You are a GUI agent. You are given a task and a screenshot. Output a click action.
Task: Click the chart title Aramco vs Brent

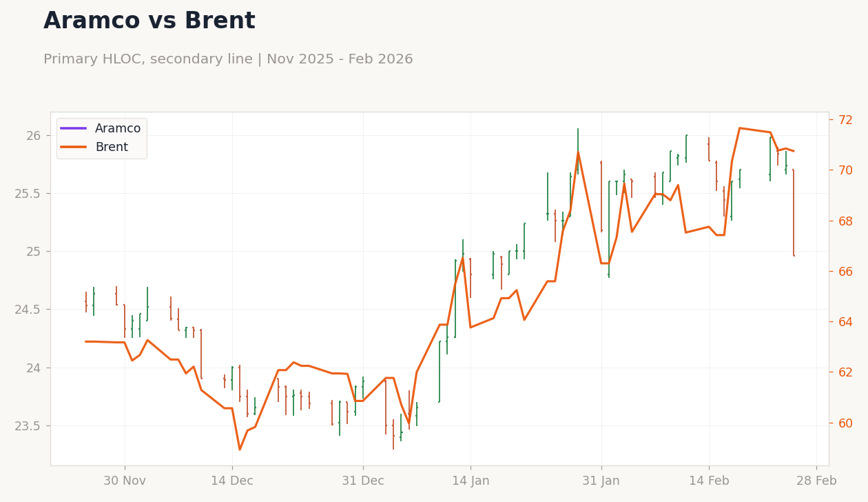(x=149, y=21)
